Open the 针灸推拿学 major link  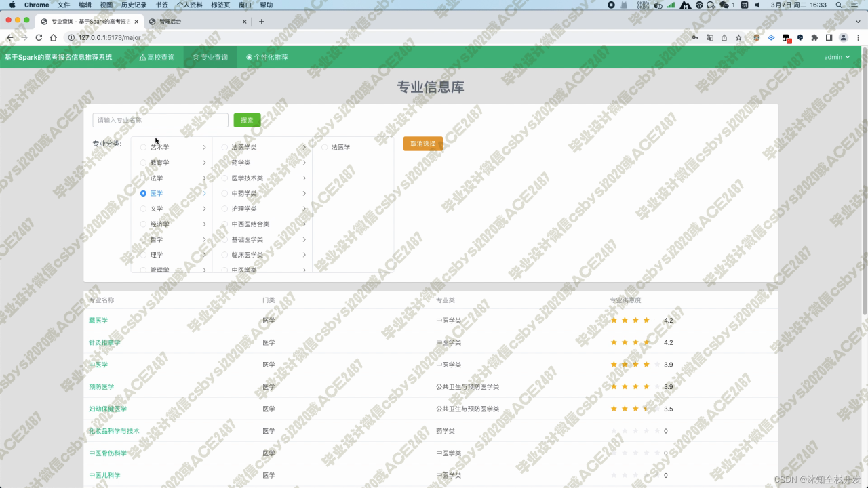tap(104, 342)
